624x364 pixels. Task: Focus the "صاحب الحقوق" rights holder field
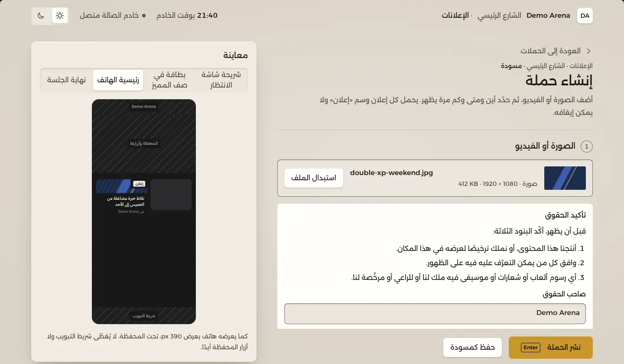435,314
